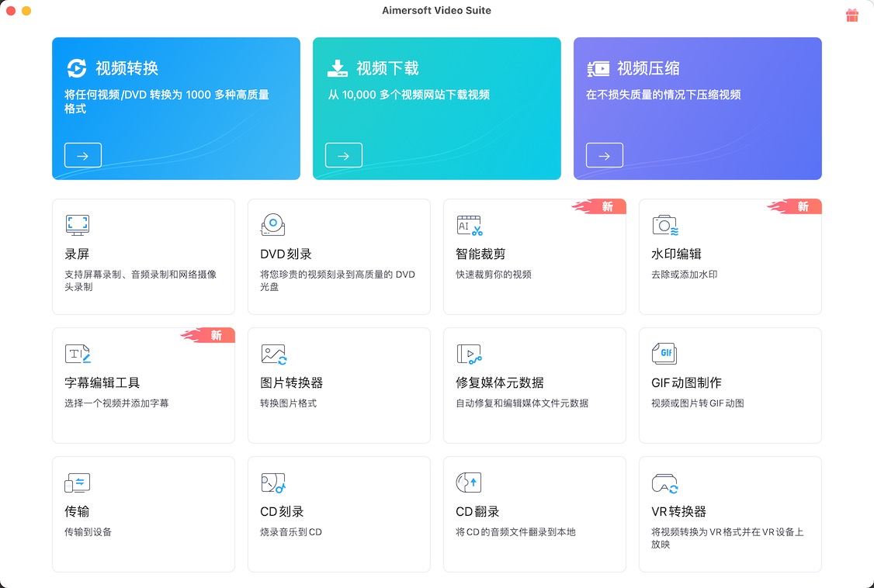Screen dimensions: 874x588
Task: Click description 将 CD 的音频文件翻录到本地
Action: coord(515,532)
